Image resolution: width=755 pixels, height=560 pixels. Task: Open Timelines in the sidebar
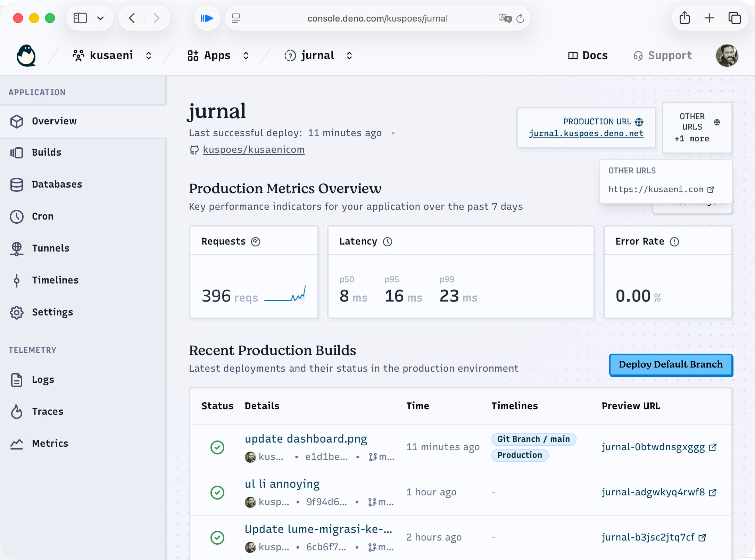(x=83, y=280)
